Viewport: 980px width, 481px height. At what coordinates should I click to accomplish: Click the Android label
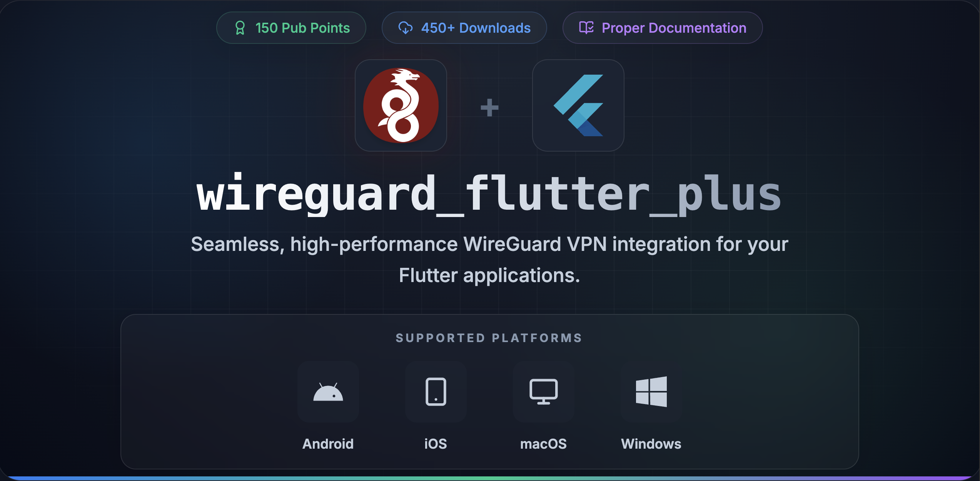tap(328, 444)
